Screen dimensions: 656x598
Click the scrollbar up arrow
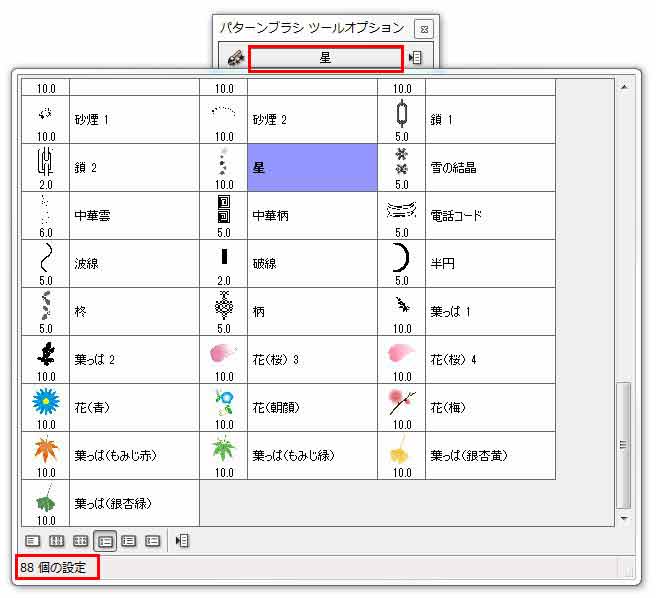pos(624,87)
